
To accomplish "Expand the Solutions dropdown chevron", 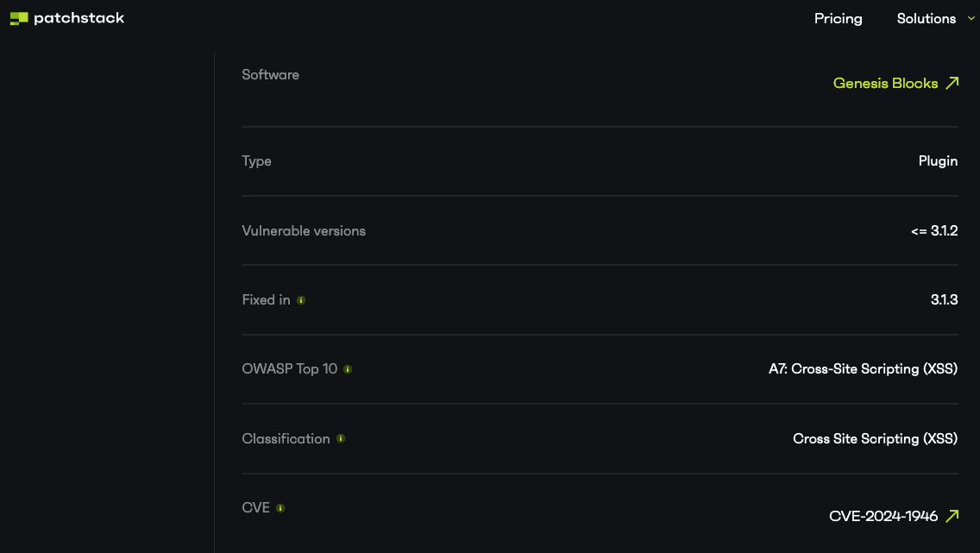I will coord(971,18).
